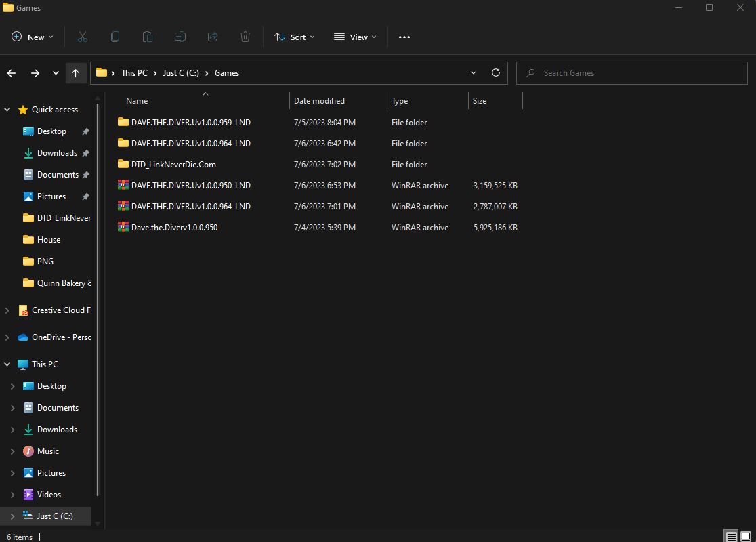This screenshot has width=756, height=542.
Task: Open the New menu
Action: coord(31,37)
